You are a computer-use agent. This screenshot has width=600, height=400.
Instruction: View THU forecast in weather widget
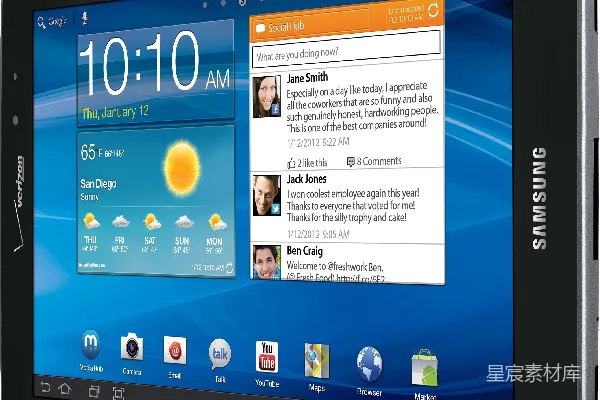(90, 232)
